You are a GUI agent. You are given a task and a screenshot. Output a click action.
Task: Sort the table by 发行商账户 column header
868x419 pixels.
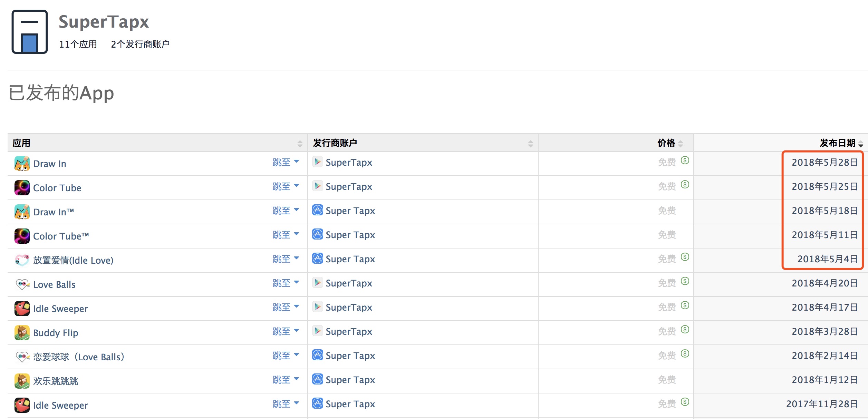click(423, 143)
